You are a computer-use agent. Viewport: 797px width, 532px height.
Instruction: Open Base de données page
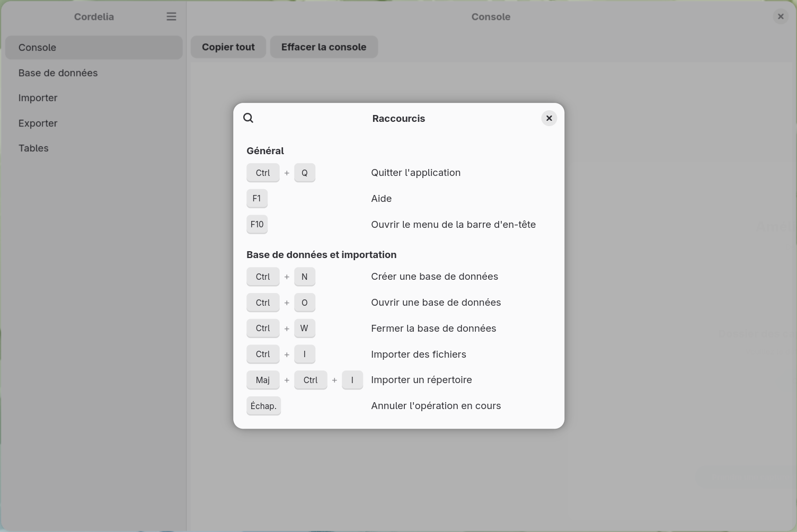(94, 73)
